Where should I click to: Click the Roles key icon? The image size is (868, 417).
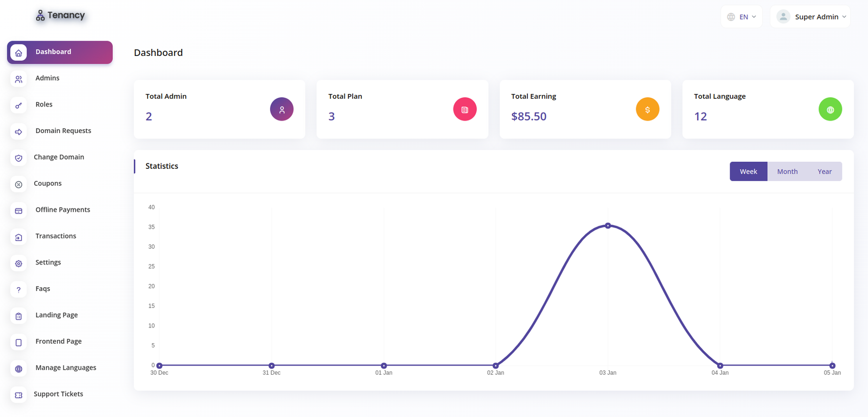click(18, 105)
